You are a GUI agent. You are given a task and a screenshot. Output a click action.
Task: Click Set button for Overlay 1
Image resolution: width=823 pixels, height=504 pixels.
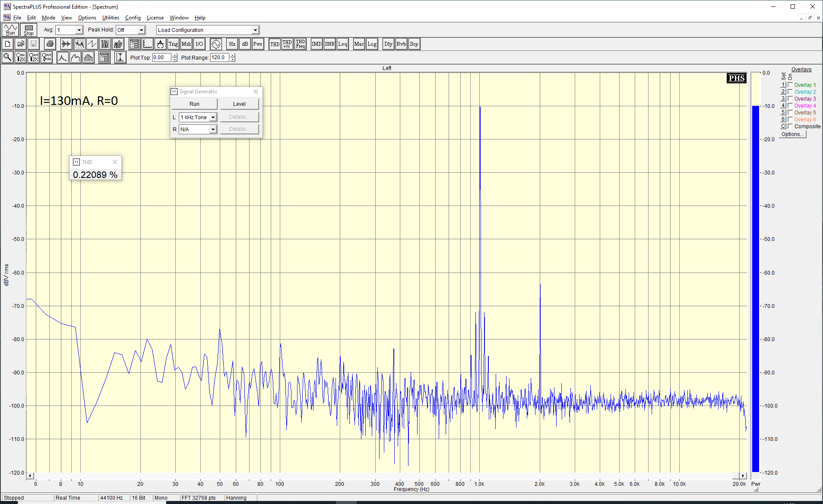(783, 85)
